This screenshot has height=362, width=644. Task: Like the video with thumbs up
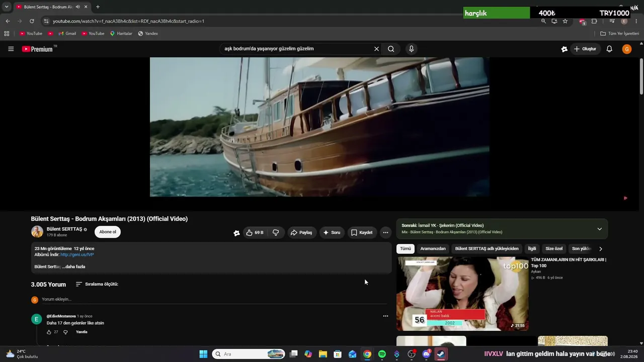tap(255, 232)
